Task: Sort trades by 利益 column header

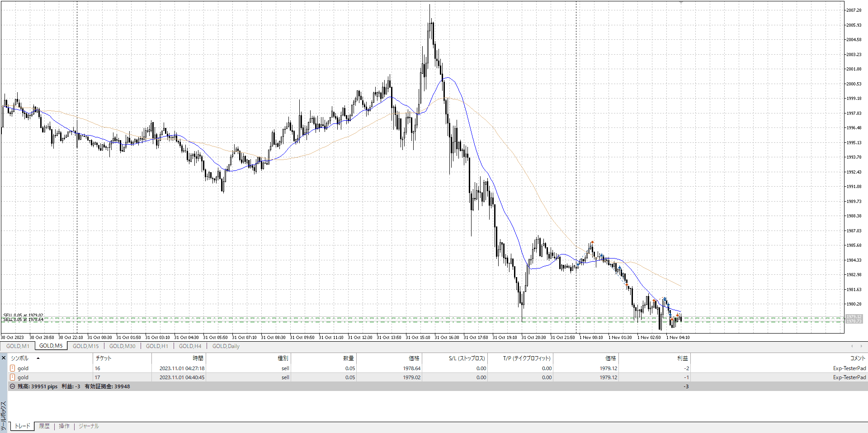Action: pos(682,358)
